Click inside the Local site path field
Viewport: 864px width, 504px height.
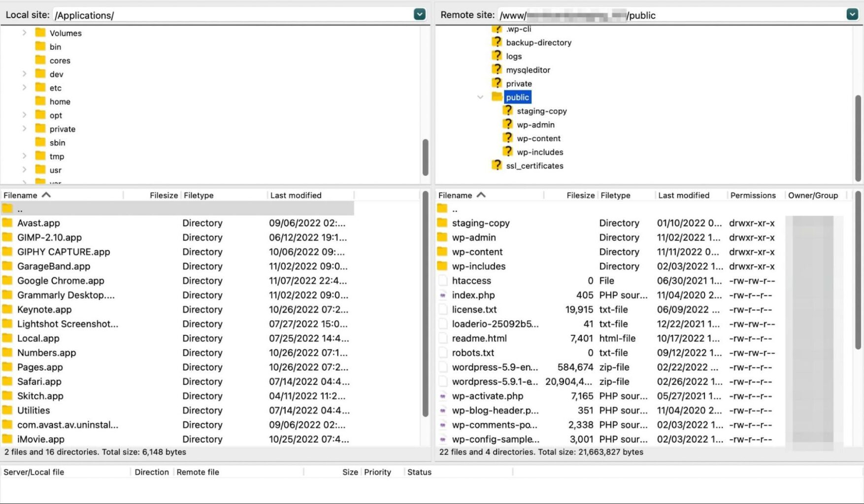(x=197, y=15)
